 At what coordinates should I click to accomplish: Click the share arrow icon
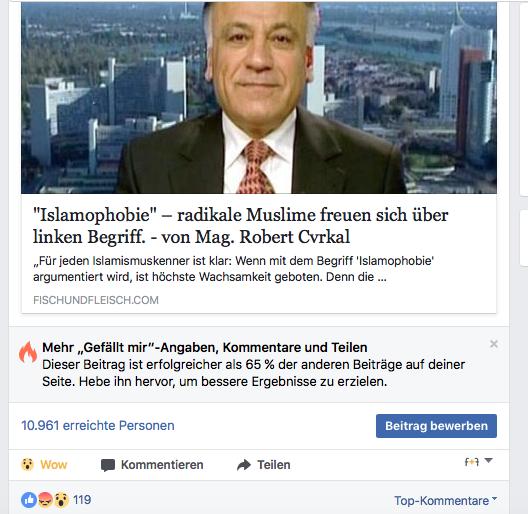point(244,465)
